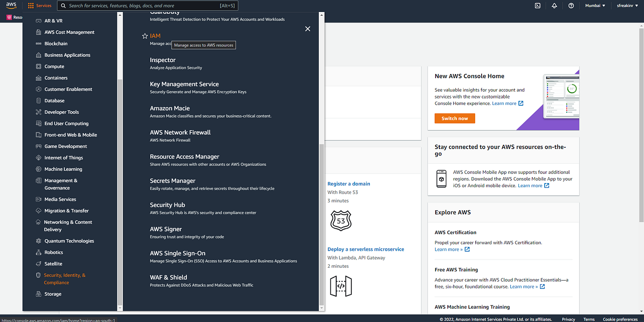Image resolution: width=644 pixels, height=322 pixels.
Task: Click the Robotics category icon
Action: [39, 252]
